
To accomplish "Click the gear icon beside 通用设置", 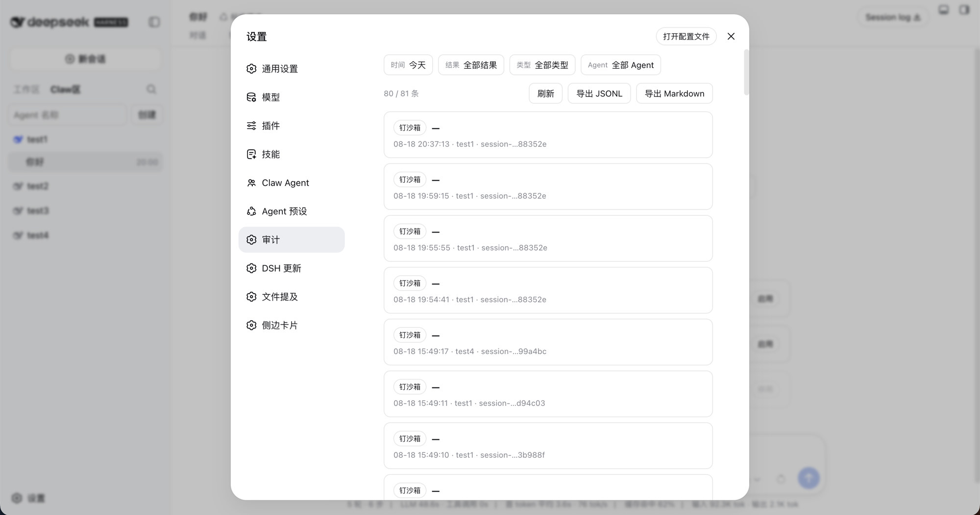I will [251, 69].
